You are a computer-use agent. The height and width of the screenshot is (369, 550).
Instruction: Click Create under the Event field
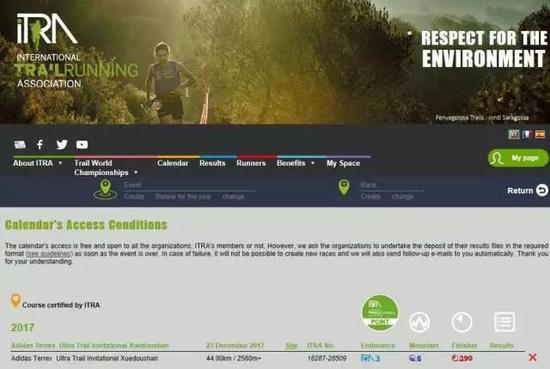[134, 196]
